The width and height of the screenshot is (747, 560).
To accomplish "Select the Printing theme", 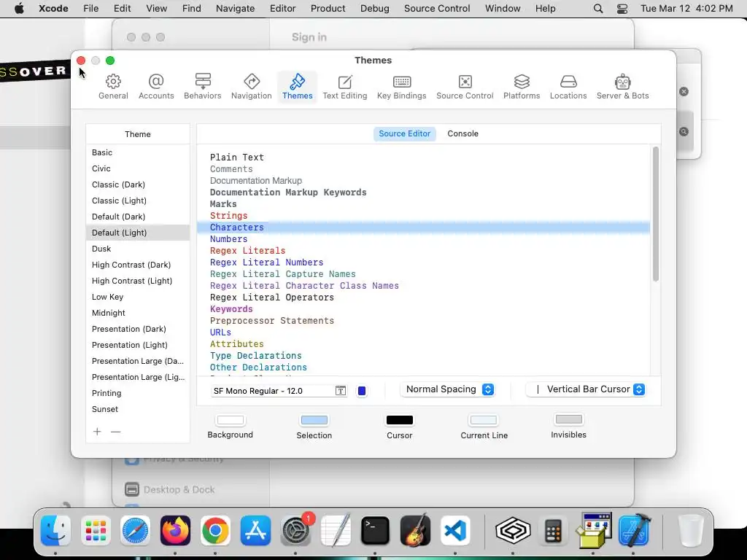I will coord(138,393).
